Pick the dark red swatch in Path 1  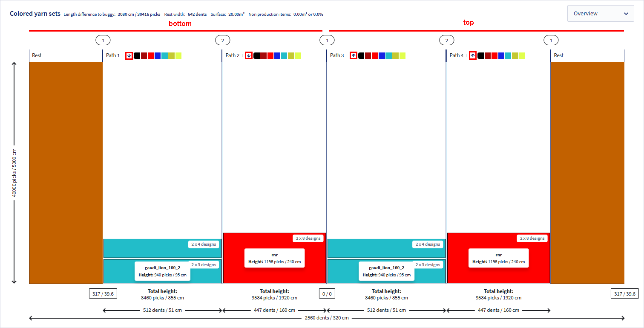[144, 55]
